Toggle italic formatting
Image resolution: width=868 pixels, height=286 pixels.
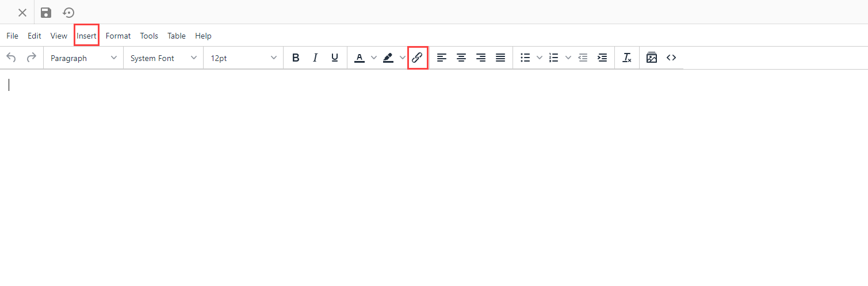pyautogui.click(x=315, y=58)
